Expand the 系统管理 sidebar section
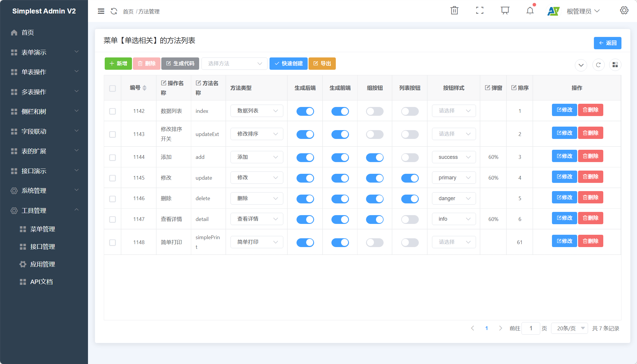Screen dimensions: 637x364 coord(33,190)
